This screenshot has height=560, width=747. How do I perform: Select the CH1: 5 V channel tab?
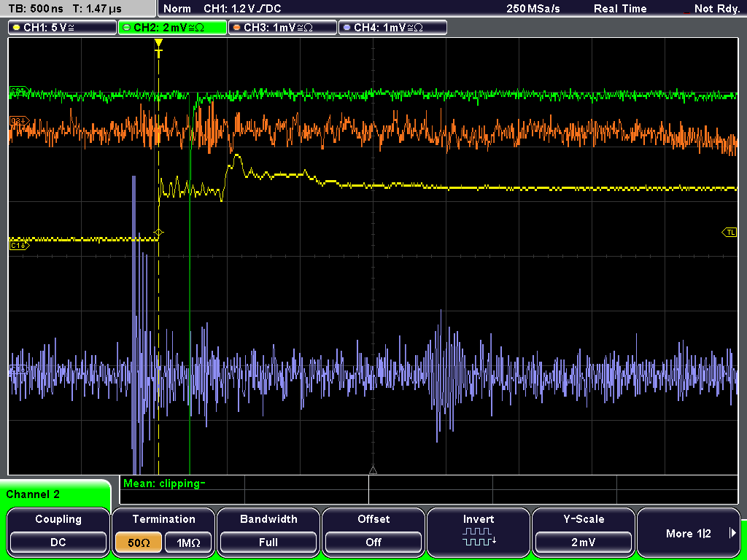click(x=63, y=28)
